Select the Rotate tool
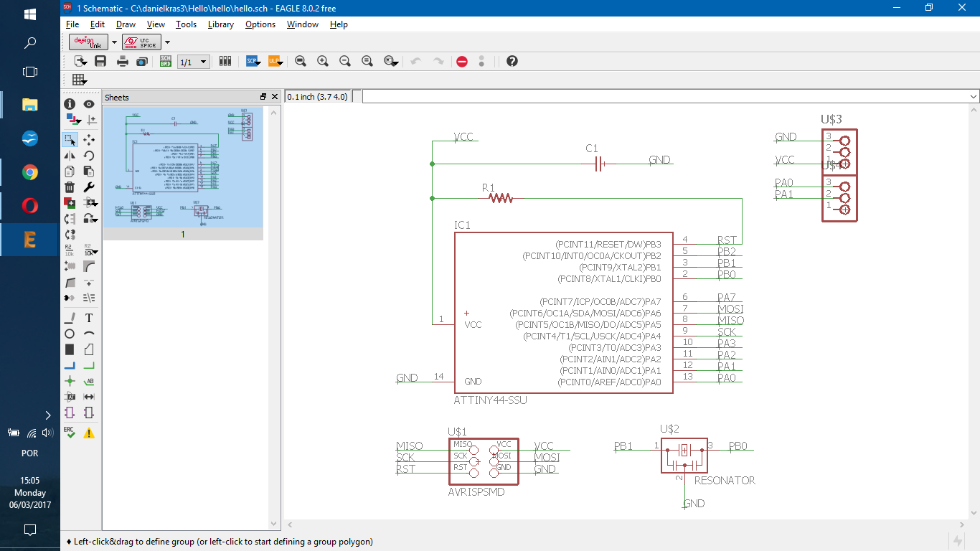Image resolution: width=980 pixels, height=551 pixels. tap(89, 156)
